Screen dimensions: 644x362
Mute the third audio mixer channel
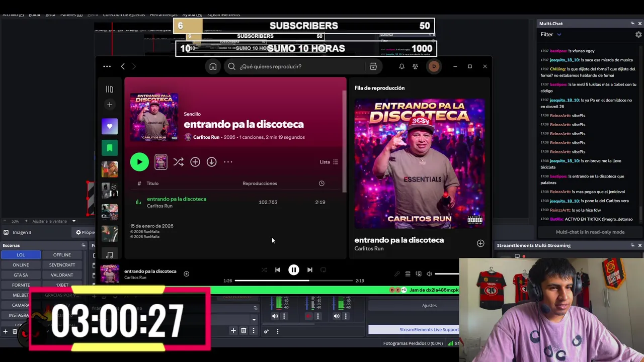point(337,316)
